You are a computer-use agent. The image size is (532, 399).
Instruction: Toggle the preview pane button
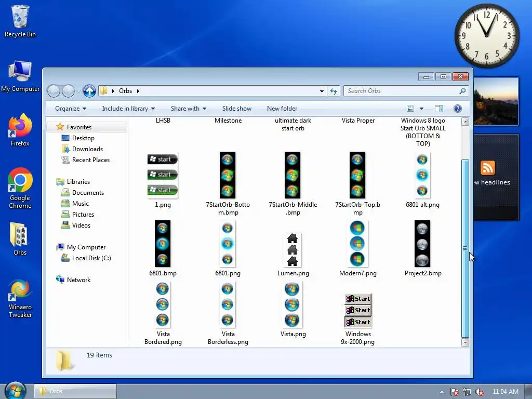click(438, 109)
